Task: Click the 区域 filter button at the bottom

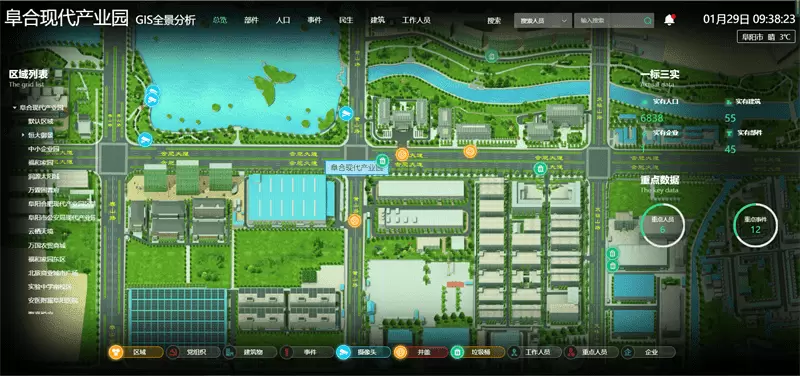Action: pos(136,352)
